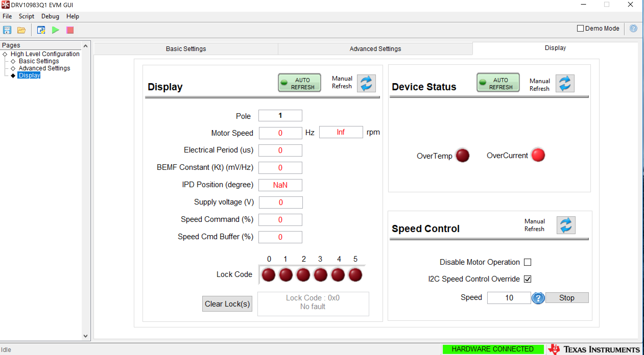Select Basic Settings in Pages tree

[39, 61]
